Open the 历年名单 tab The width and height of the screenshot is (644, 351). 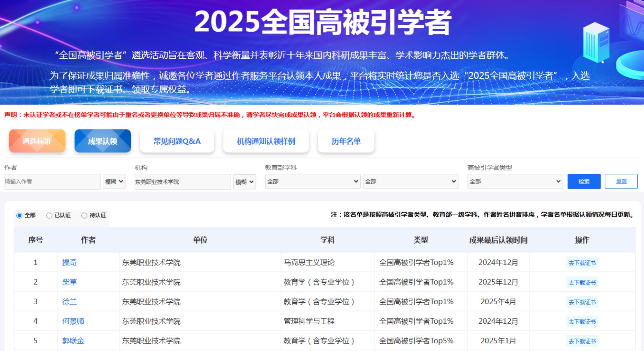pos(346,141)
